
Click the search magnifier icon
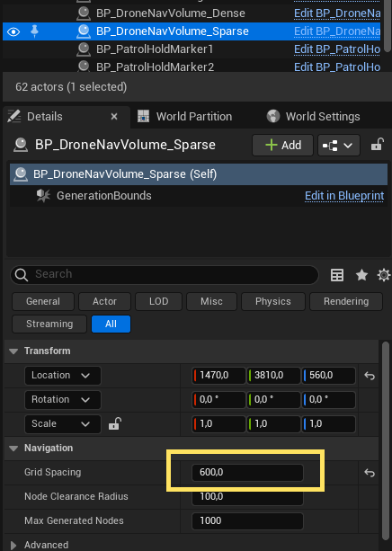click(22, 275)
